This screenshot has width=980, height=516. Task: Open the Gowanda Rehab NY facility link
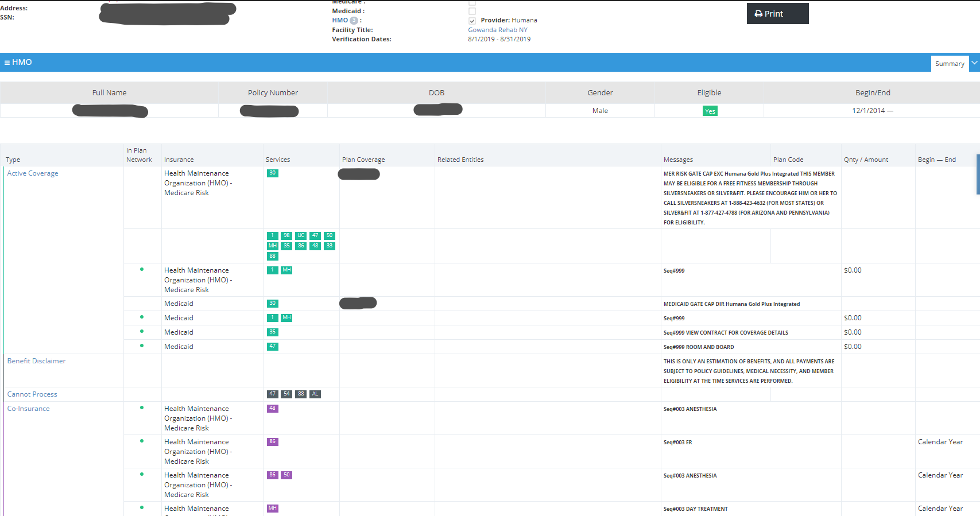[x=497, y=30]
